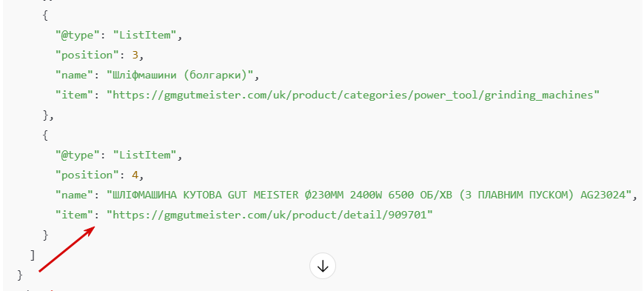Click the "@type" key of position 3 item
The height and width of the screenshot is (291, 644).
coord(78,36)
